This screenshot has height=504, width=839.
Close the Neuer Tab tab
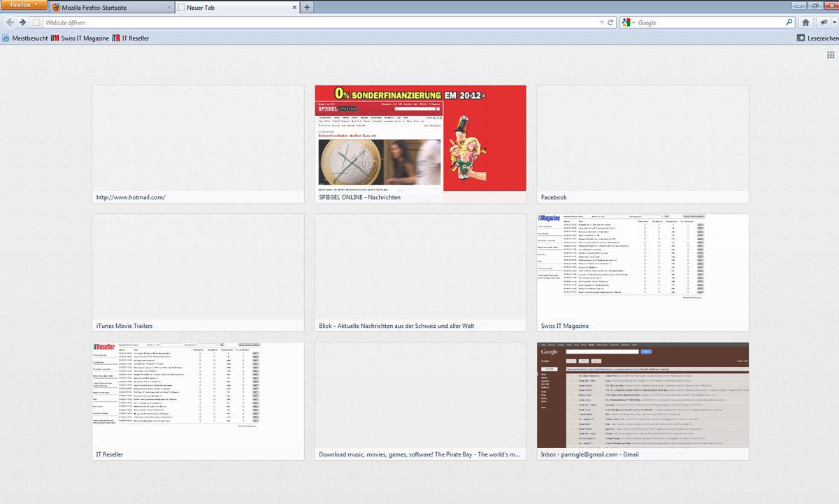point(294,7)
